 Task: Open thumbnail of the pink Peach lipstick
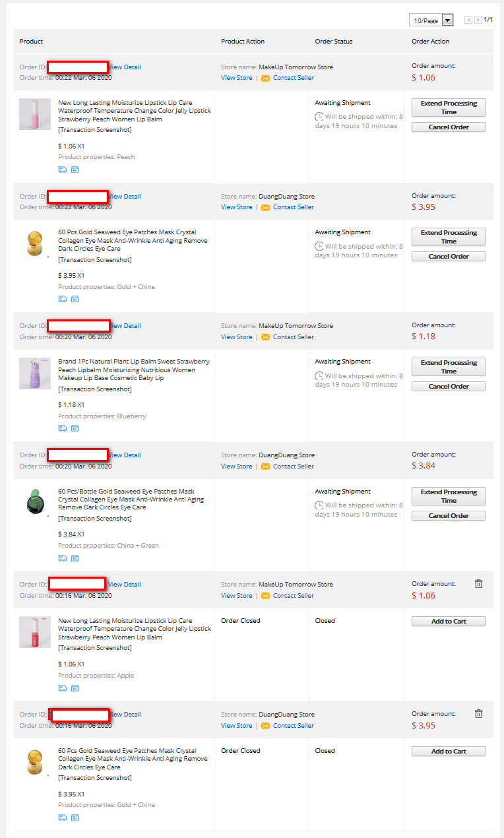coord(35,114)
